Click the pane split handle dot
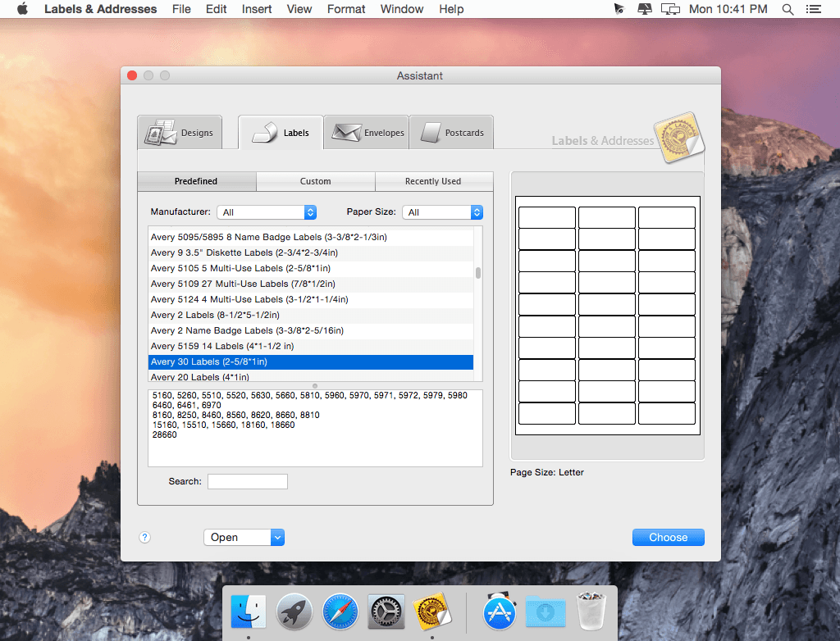The image size is (840, 641). tap(315, 385)
